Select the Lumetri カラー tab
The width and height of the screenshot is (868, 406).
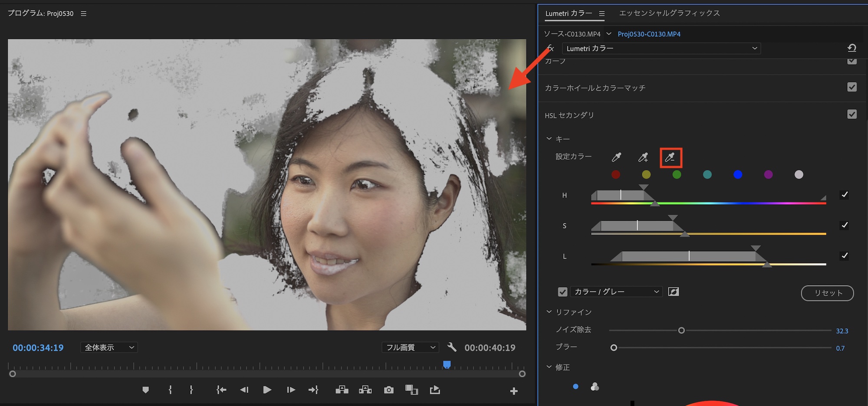(x=568, y=13)
